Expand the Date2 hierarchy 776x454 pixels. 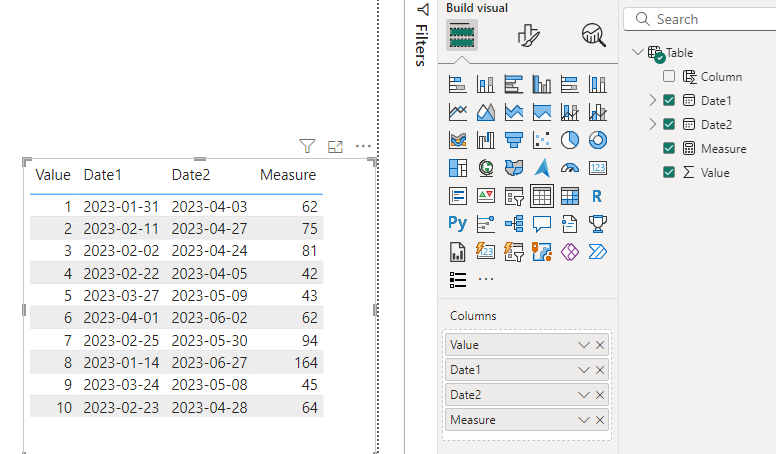click(x=653, y=124)
